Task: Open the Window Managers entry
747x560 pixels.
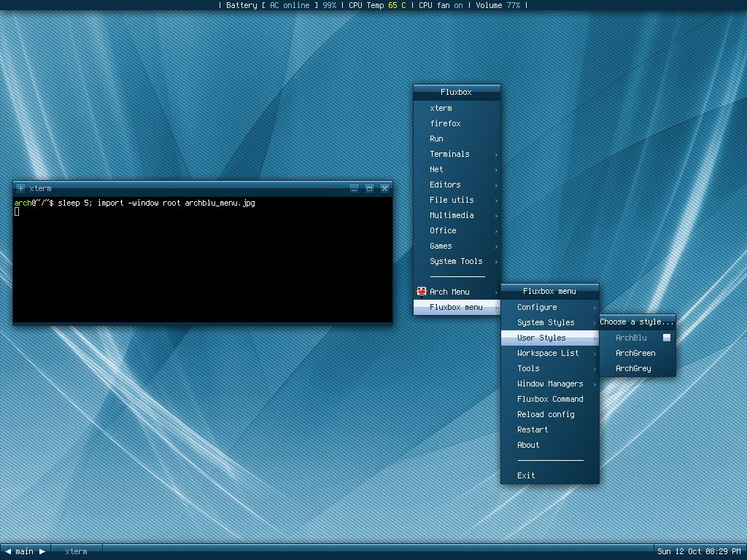Action: pyautogui.click(x=550, y=384)
